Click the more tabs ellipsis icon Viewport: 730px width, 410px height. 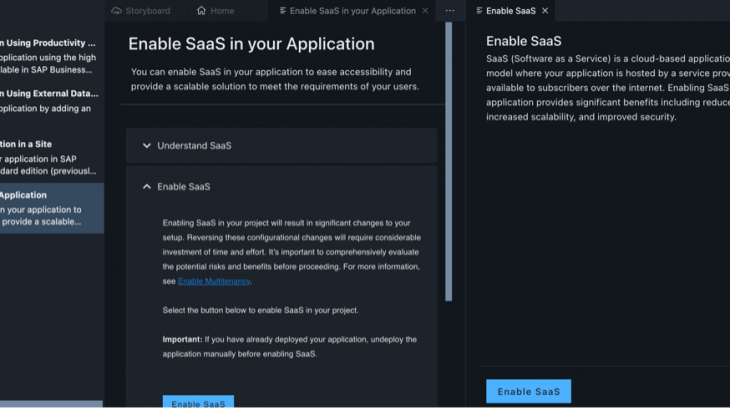point(450,11)
